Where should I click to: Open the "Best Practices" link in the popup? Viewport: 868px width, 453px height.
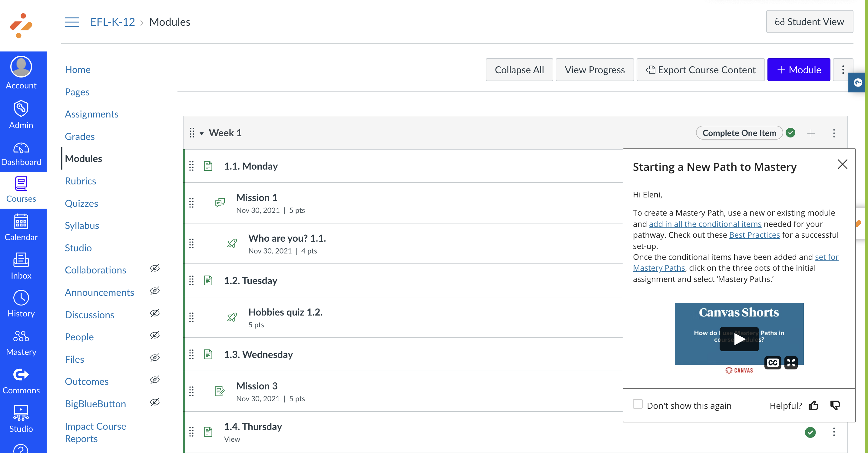754,235
